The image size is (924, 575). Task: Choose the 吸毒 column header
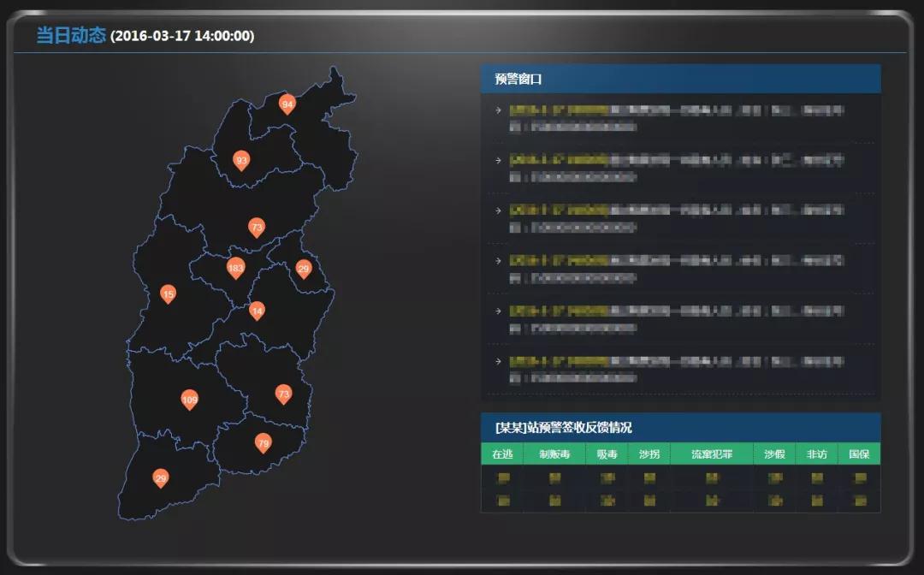607,454
